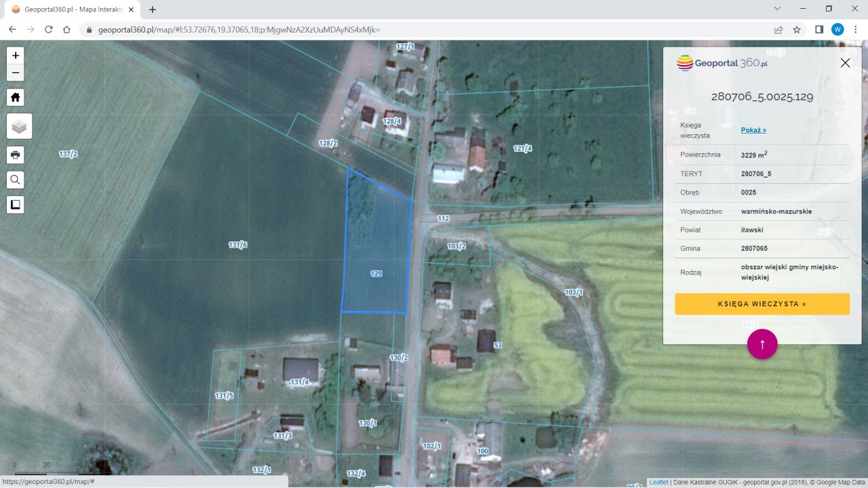Click the Geoportal360.pl logo

[x=722, y=63]
